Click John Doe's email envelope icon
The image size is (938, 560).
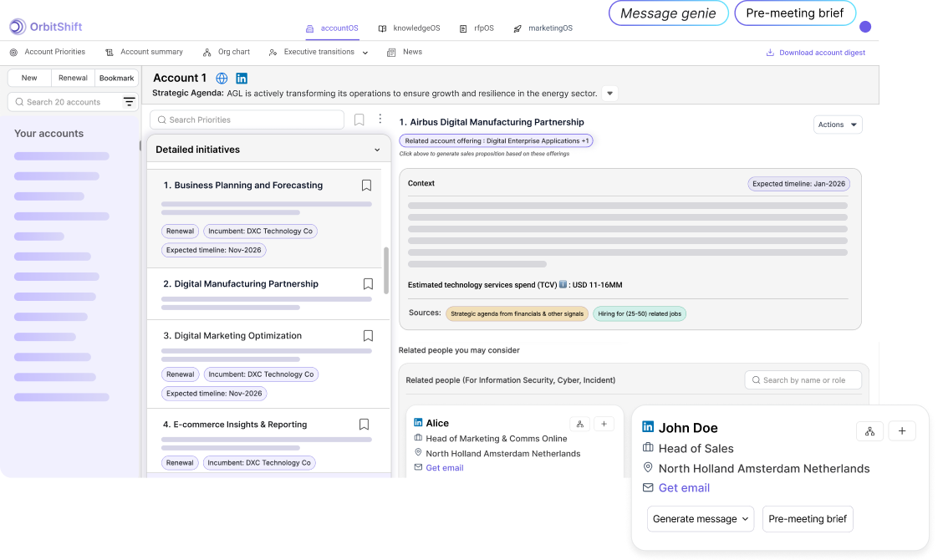(648, 487)
